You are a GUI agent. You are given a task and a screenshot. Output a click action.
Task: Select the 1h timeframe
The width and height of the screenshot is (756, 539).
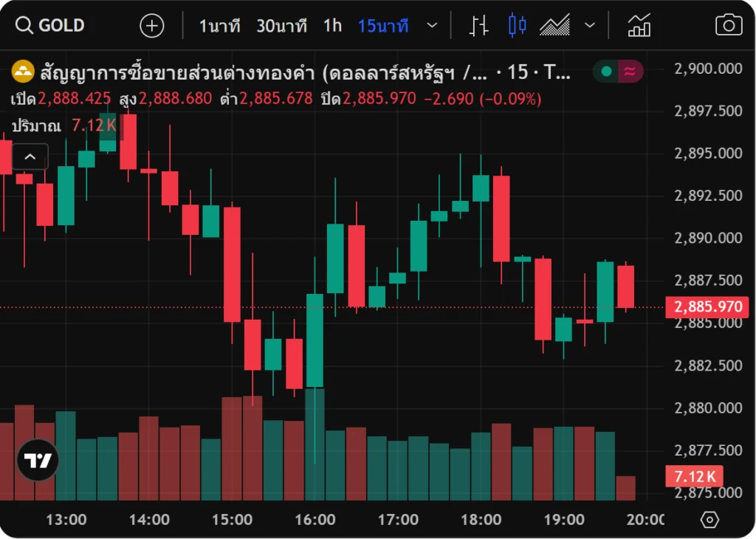pyautogui.click(x=332, y=26)
